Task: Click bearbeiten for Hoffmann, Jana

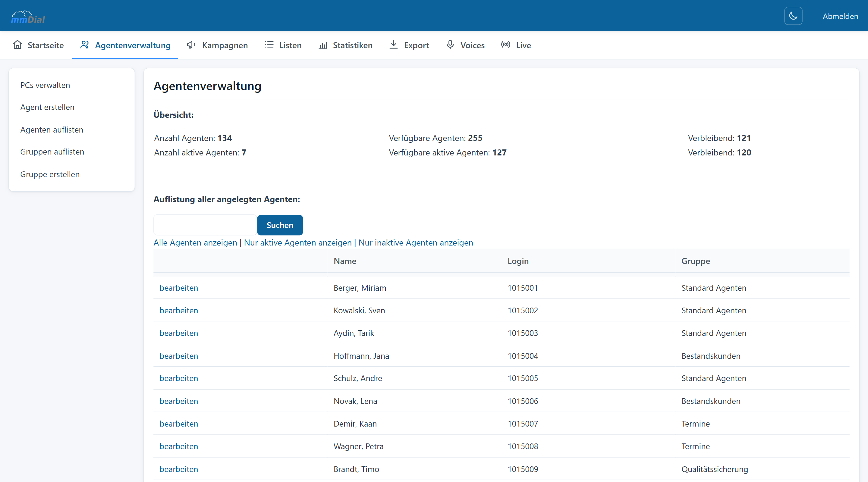Action: (179, 356)
